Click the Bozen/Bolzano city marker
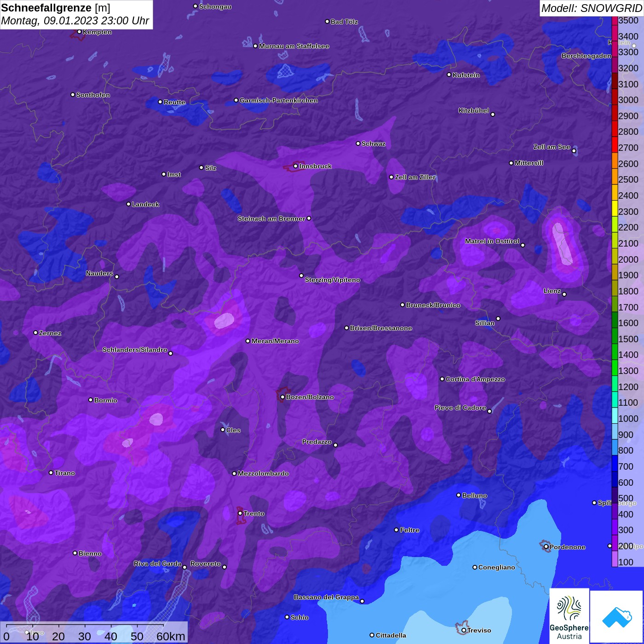Screen dimensions: 644x644 point(282,397)
